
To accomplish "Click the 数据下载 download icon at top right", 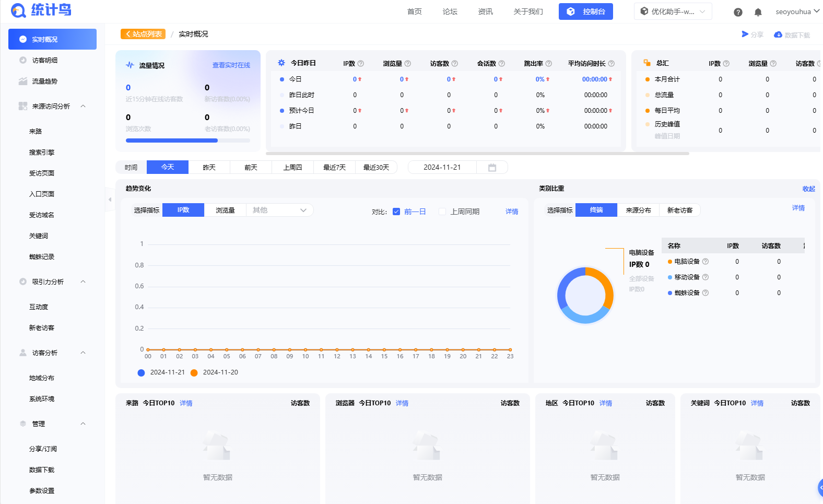I will pos(778,35).
